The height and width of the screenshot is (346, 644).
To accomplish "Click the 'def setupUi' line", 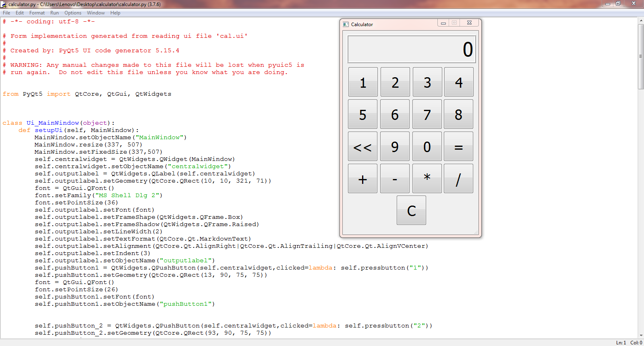I will pyautogui.click(x=79, y=130).
